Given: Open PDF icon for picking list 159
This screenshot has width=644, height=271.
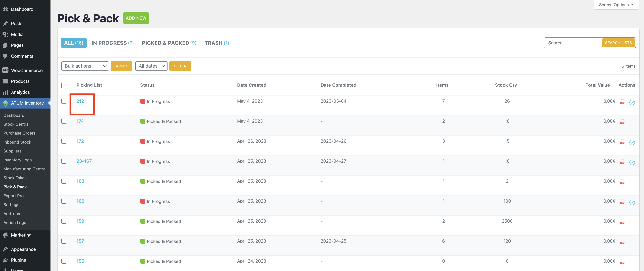Looking at the screenshot, I should click(x=623, y=222).
